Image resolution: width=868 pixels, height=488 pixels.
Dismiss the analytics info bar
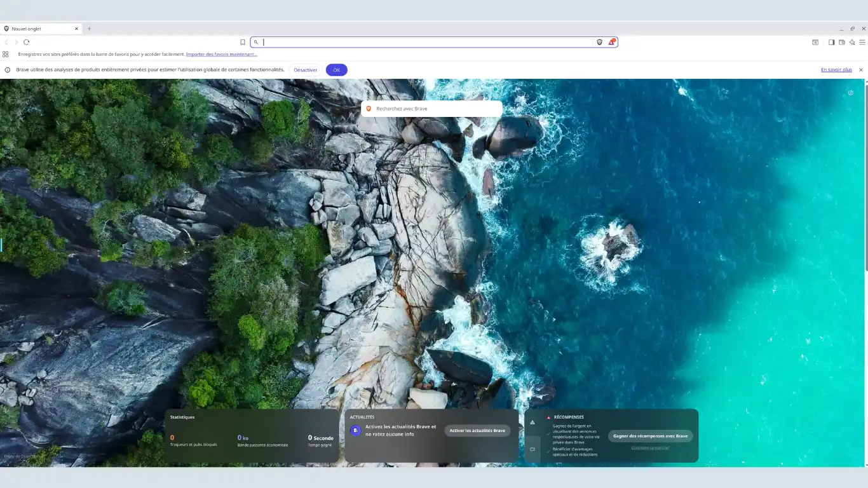click(x=861, y=70)
